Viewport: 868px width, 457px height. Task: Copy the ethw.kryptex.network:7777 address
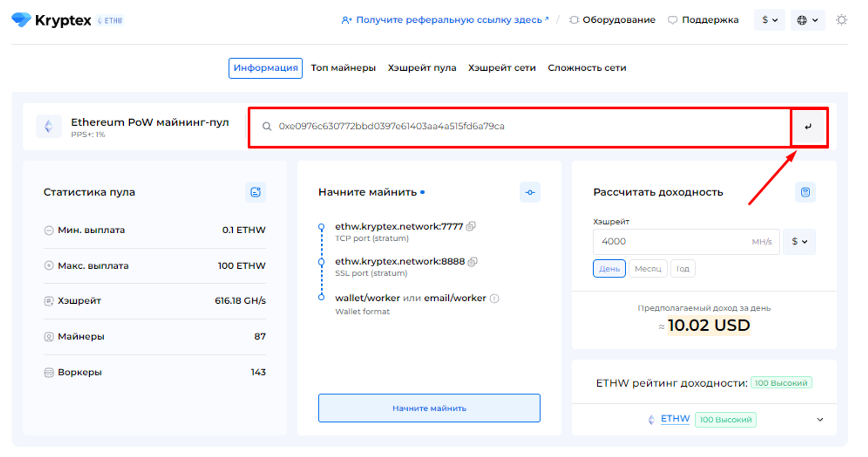coord(471,226)
